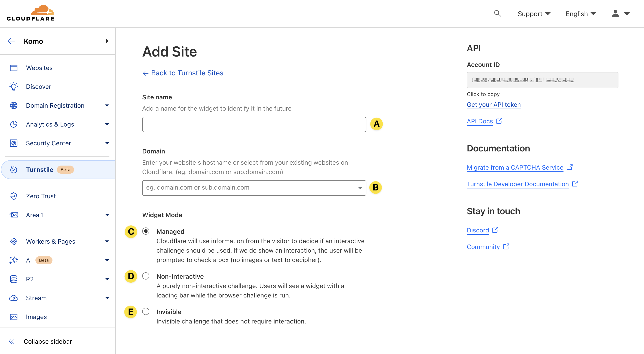This screenshot has width=644, height=354.
Task: Click the back arrow beside Komo
Action: click(x=11, y=41)
